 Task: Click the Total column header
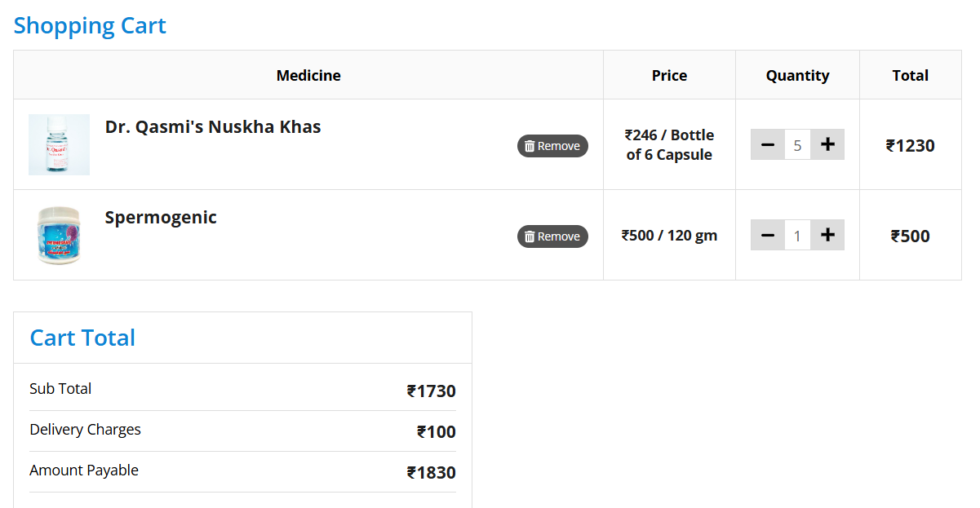pos(910,76)
